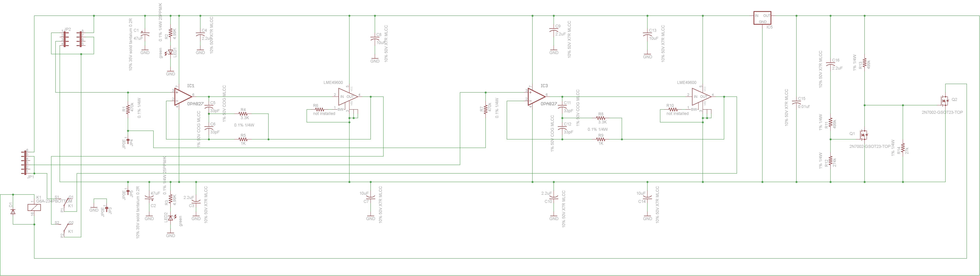Select resistor R9 1K
The image size is (980, 276).
[x=601, y=139]
